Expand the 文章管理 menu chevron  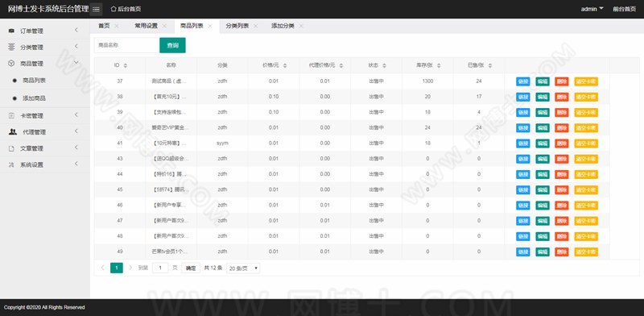tap(76, 148)
